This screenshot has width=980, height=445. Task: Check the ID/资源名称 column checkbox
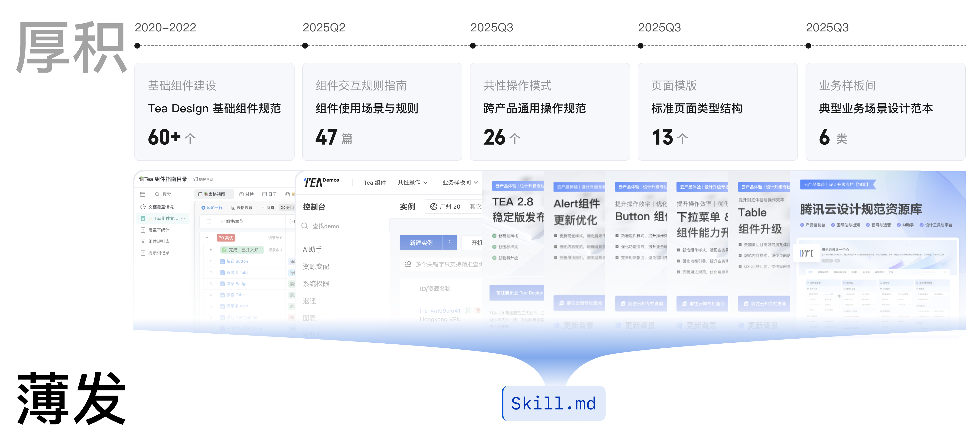408,289
